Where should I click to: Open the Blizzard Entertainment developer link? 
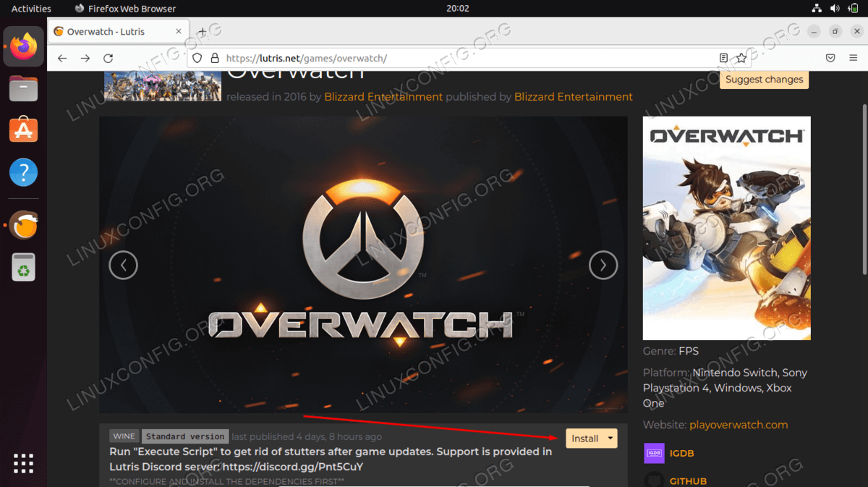pos(383,96)
